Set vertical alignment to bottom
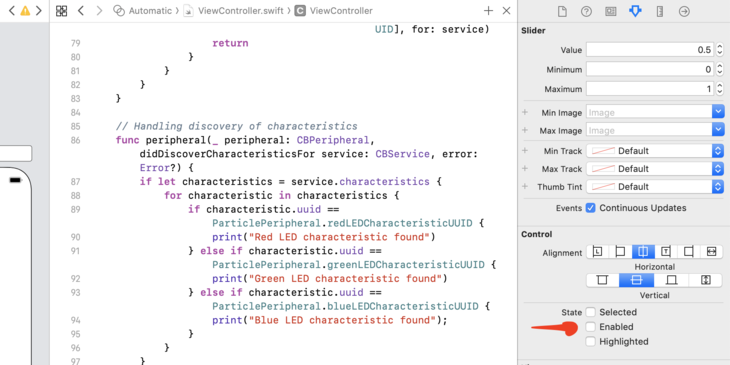This screenshot has height=365, width=730. (671, 280)
